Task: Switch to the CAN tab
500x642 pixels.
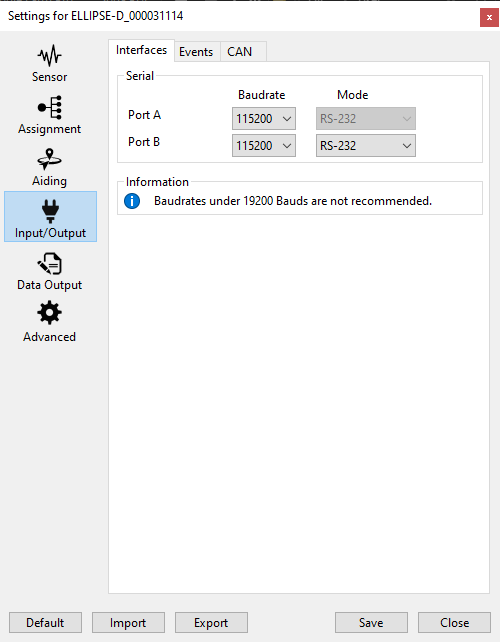Action: 240,52
